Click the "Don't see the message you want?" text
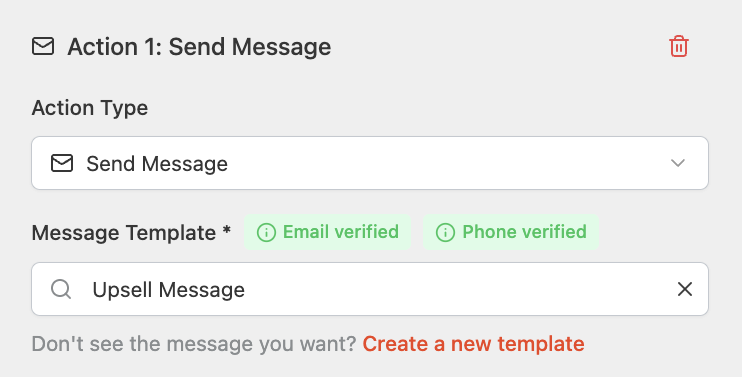The width and height of the screenshot is (742, 377). click(194, 344)
